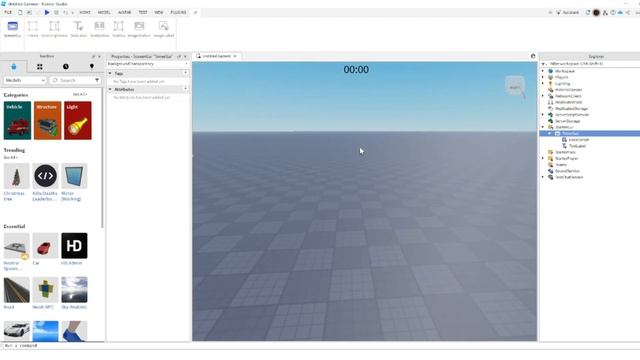
Task: Select the Mirror (Working) model thumbnail
Action: point(74,176)
